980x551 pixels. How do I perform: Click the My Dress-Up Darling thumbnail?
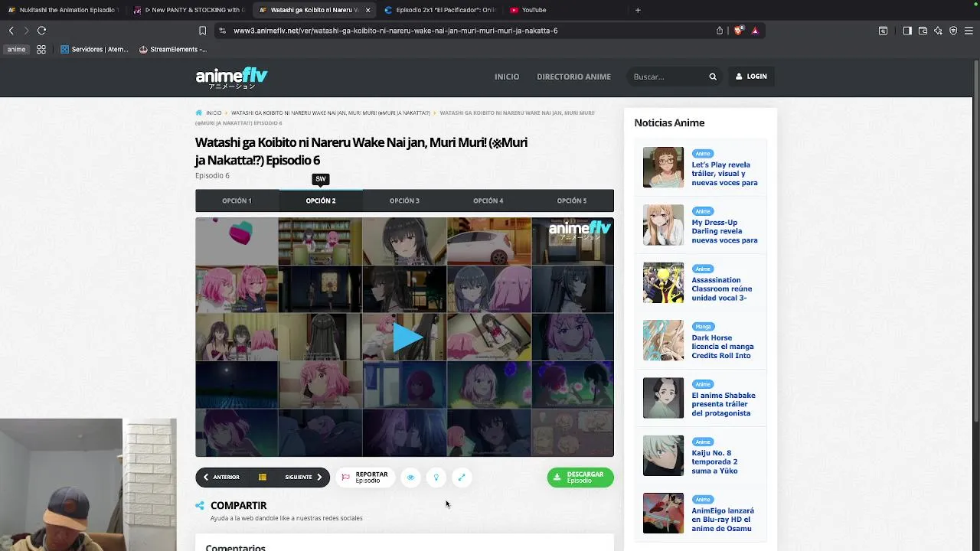pos(663,225)
